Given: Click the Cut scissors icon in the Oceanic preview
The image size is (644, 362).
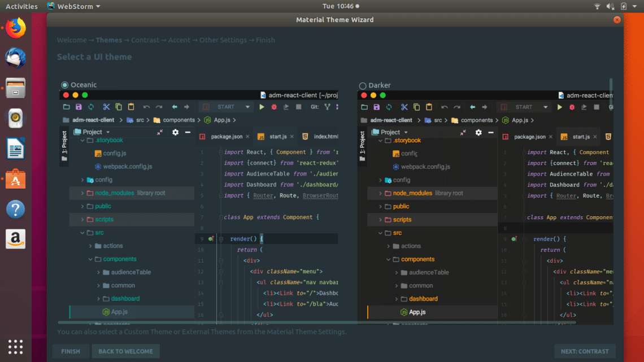Looking at the screenshot, I should [x=106, y=107].
